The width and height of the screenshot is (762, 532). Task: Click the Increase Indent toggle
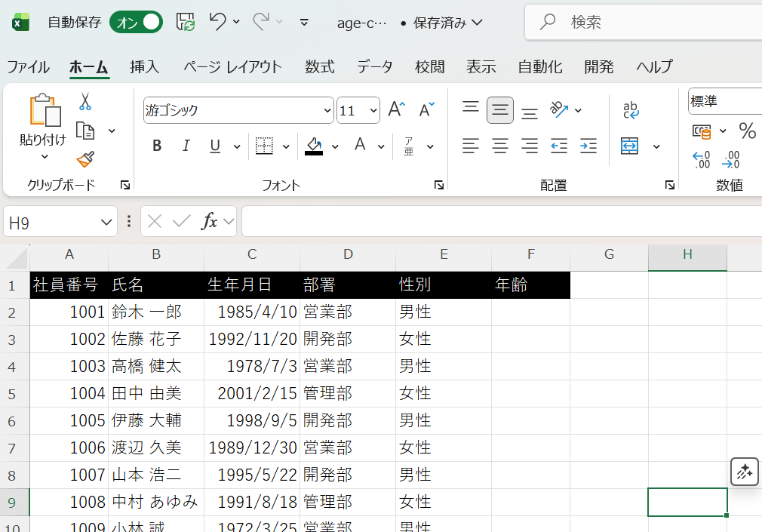pos(588,146)
